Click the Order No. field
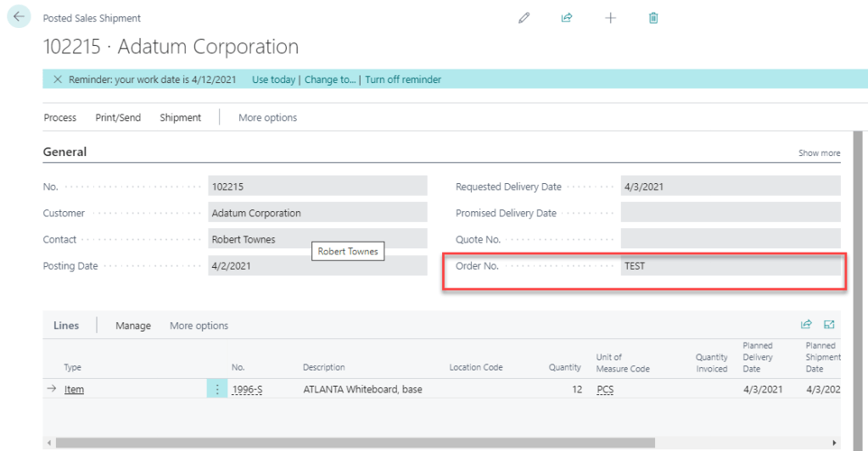This screenshot has width=868, height=451. [730, 266]
